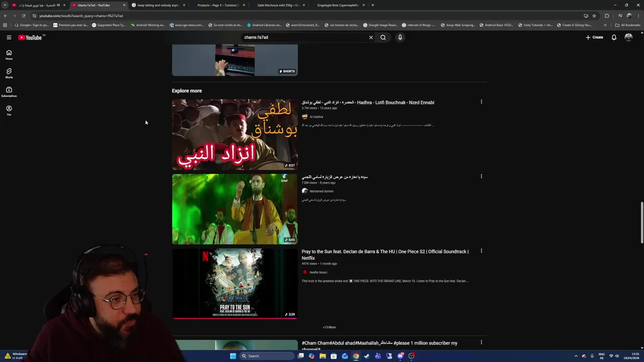Open File Explorer from taskbar

click(323, 356)
